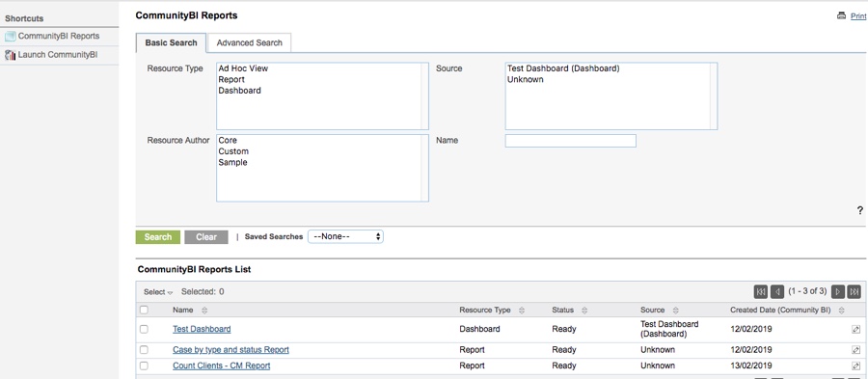Sort by Created Date (Community BI) arrows
The image size is (868, 379).
[x=841, y=311]
